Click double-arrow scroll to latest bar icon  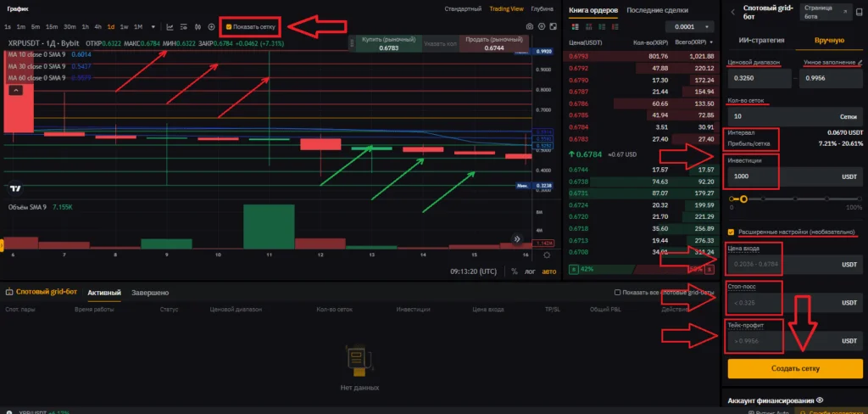coord(517,239)
